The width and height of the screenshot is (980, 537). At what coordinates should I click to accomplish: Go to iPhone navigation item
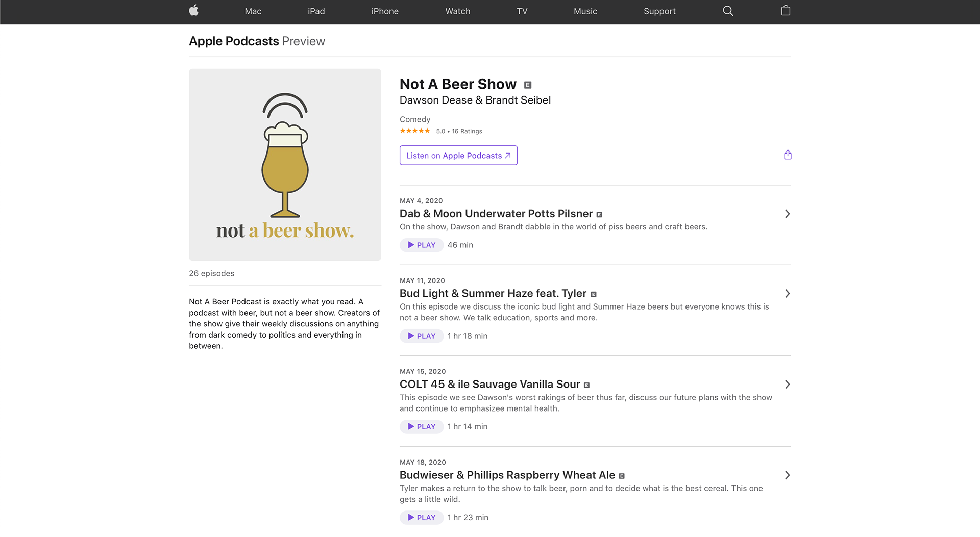[x=385, y=11]
